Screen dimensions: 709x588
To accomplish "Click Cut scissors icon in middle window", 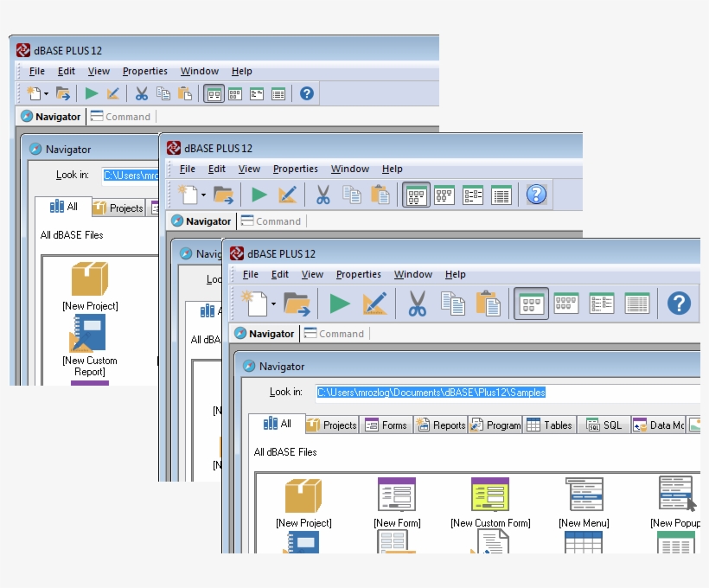I will pos(323,195).
